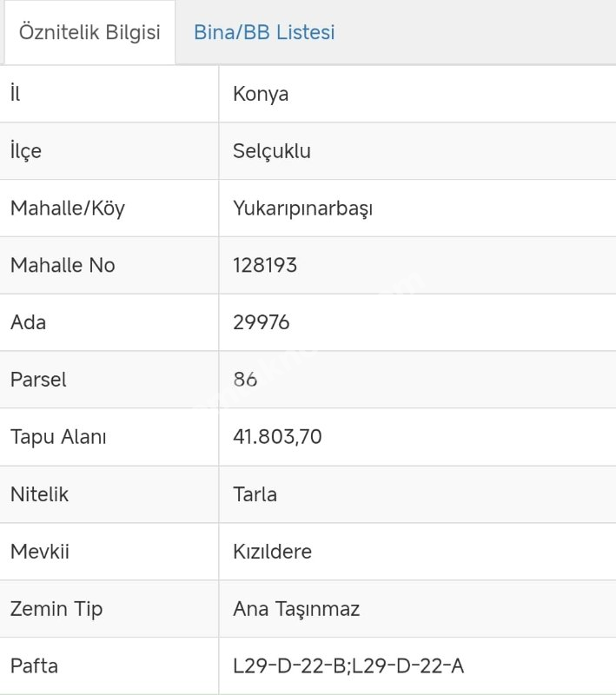Select Mahalle No value 128193
The height and width of the screenshot is (695, 616).
(x=265, y=265)
